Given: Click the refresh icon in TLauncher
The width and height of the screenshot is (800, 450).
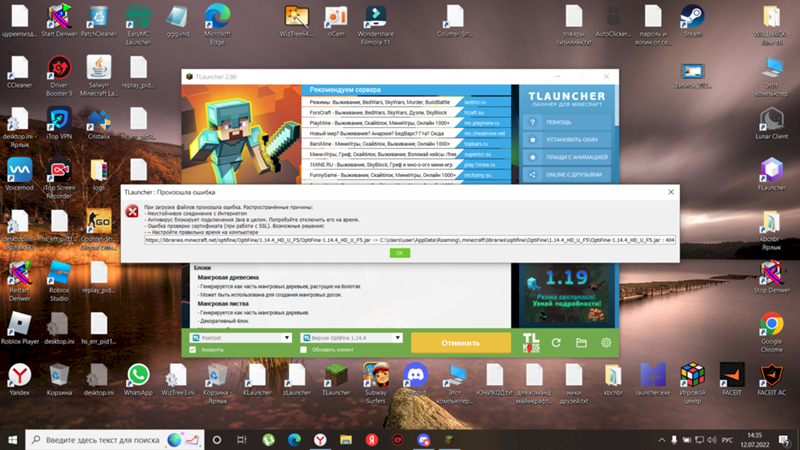Looking at the screenshot, I should (x=556, y=343).
